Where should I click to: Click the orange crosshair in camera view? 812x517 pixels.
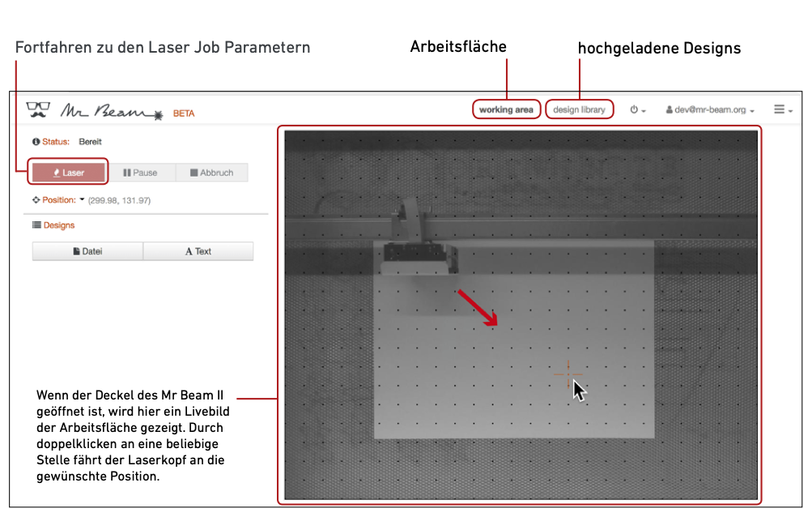pos(568,374)
